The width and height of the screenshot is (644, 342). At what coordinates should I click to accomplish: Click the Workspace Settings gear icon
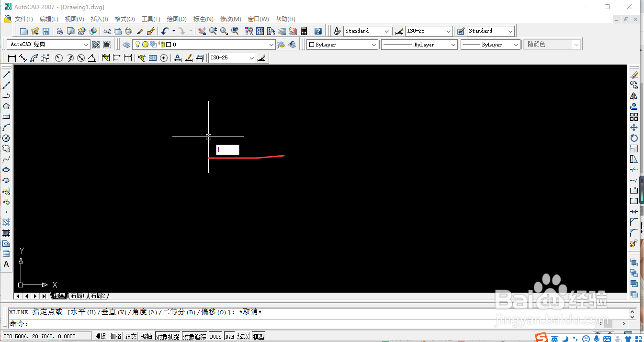point(96,45)
